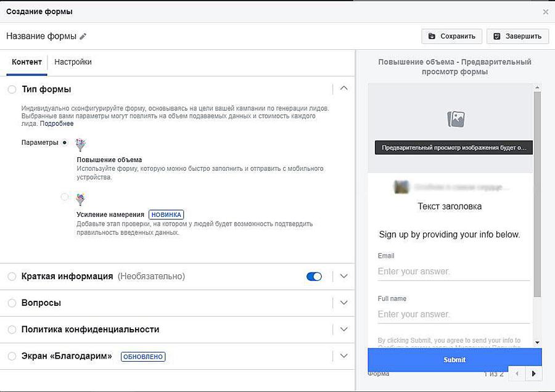555x392 pixels.
Task: Expand the Вопросы section chevron
Action: 344,303
